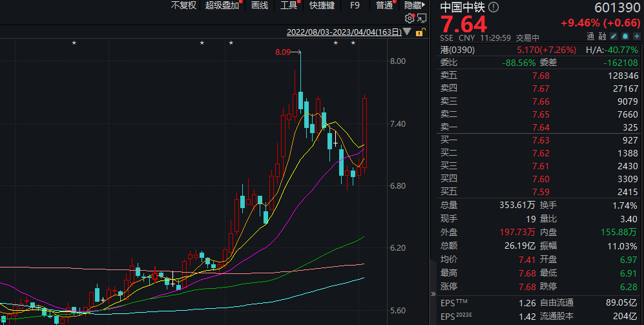Image resolution: width=644 pixels, height=325 pixels.
Task: Click the 总额 value 26.19亿
Action: [x=519, y=246]
